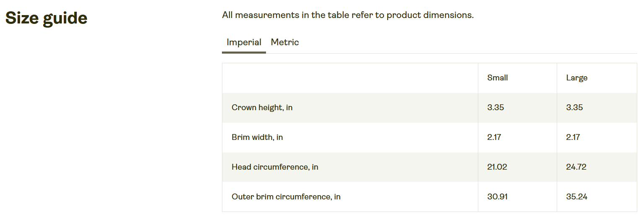Click Large head circumference value 24.72
The height and width of the screenshot is (217, 644).
tap(576, 167)
